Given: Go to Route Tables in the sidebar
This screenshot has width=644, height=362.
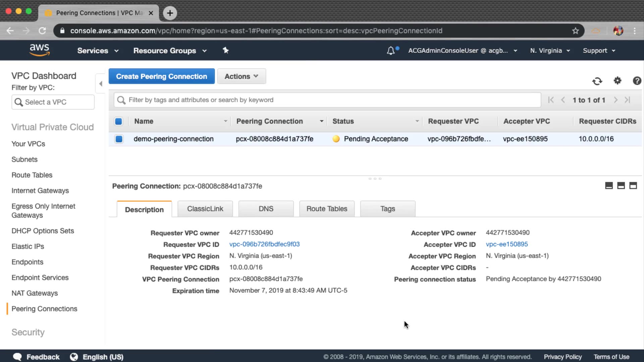Looking at the screenshot, I should pos(32,175).
